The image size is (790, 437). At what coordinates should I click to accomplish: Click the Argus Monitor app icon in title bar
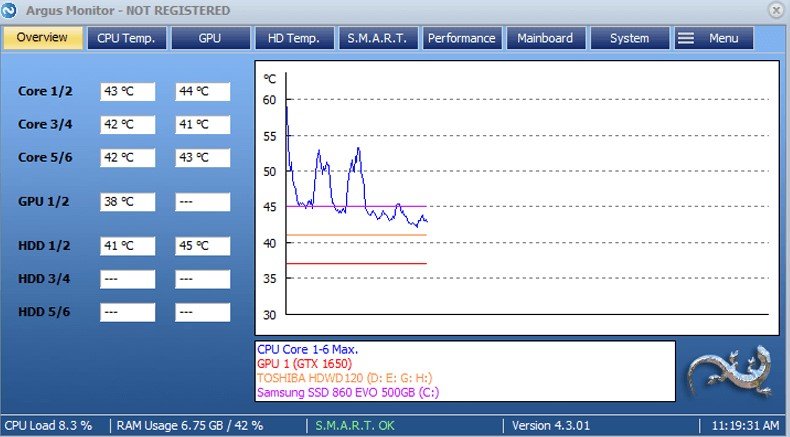tap(10, 10)
